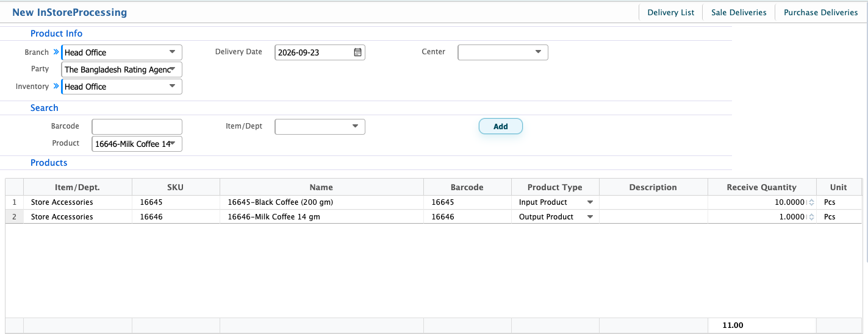Select the 16646-Milk Coffee 14 gm row
The image size is (868, 334).
pos(433,217)
